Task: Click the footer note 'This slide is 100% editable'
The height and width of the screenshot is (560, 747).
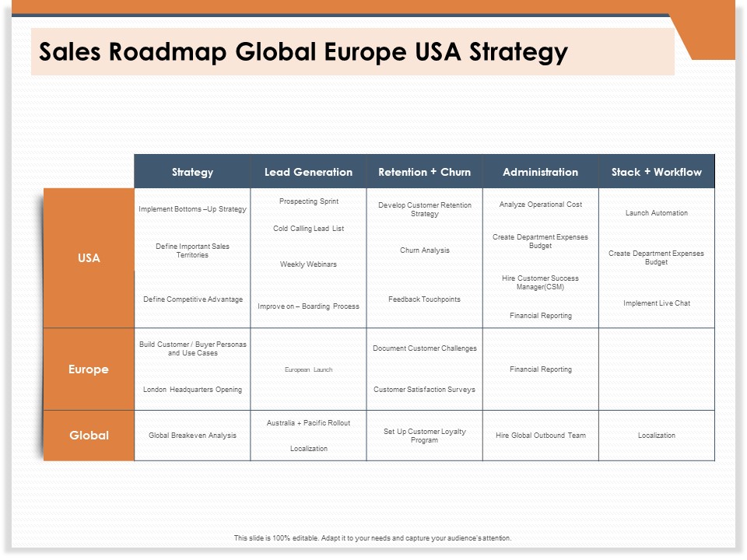Action: (x=373, y=538)
